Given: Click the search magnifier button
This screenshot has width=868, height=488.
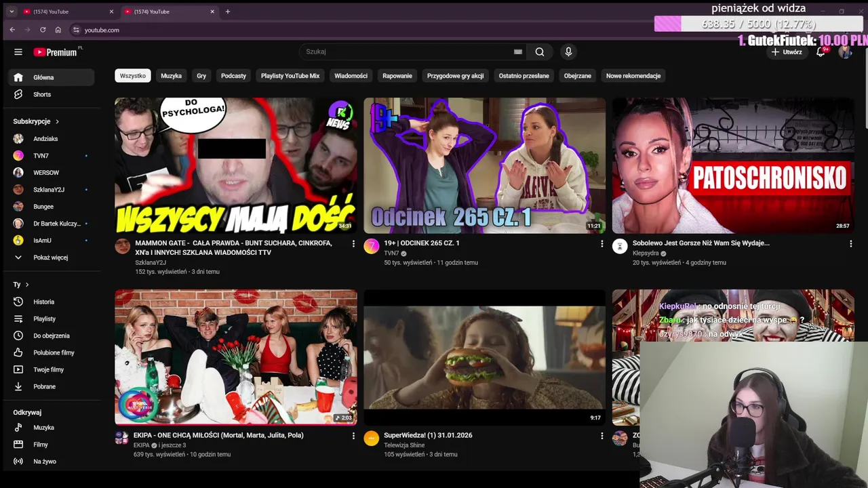Looking at the screenshot, I should (x=540, y=52).
